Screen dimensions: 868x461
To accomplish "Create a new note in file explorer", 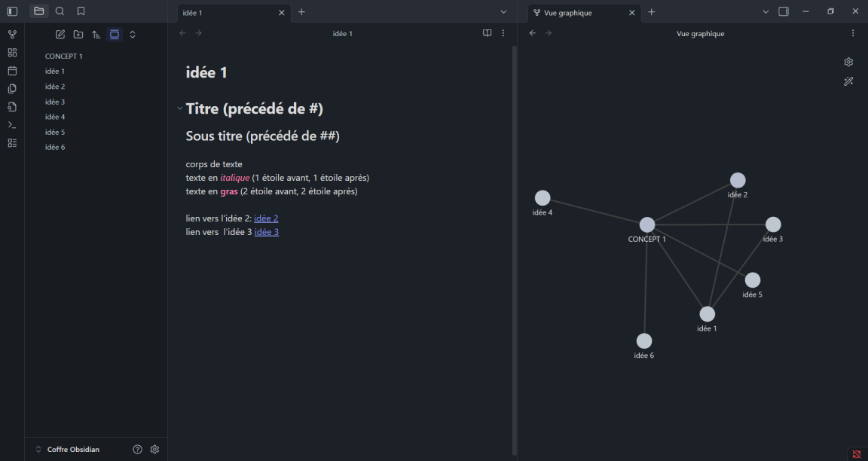I will tap(60, 35).
